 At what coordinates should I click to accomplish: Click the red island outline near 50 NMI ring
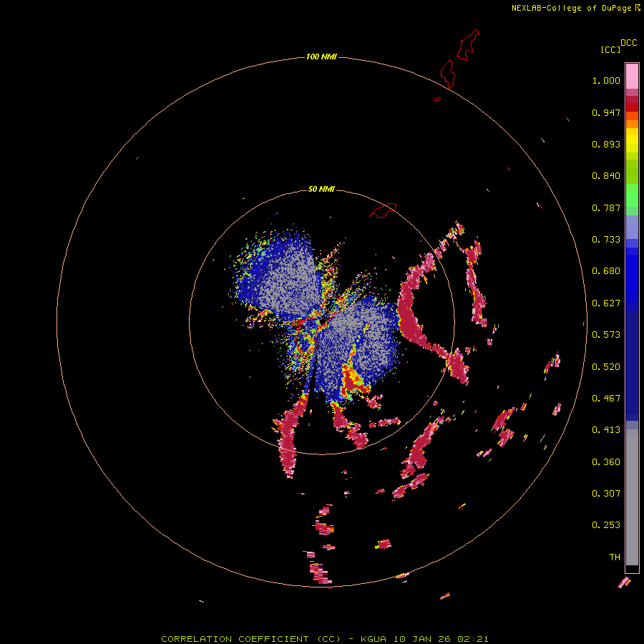click(x=383, y=210)
